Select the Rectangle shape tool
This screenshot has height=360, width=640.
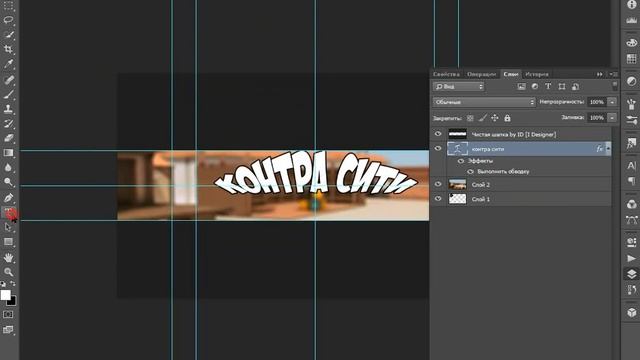point(8,242)
